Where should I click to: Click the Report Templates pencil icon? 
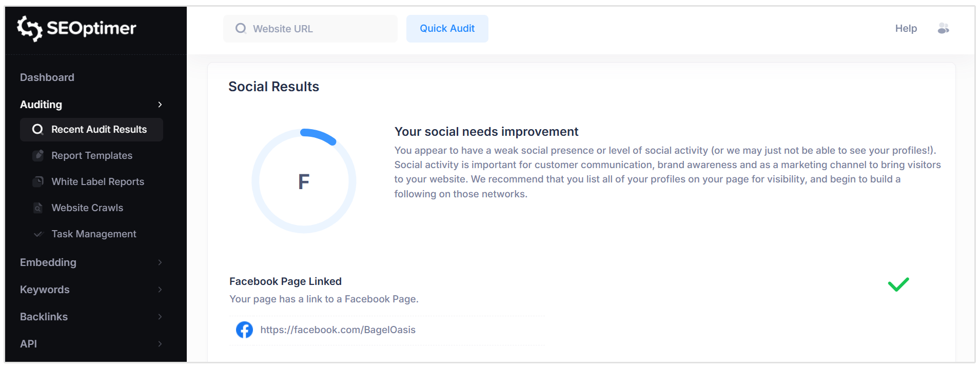39,155
